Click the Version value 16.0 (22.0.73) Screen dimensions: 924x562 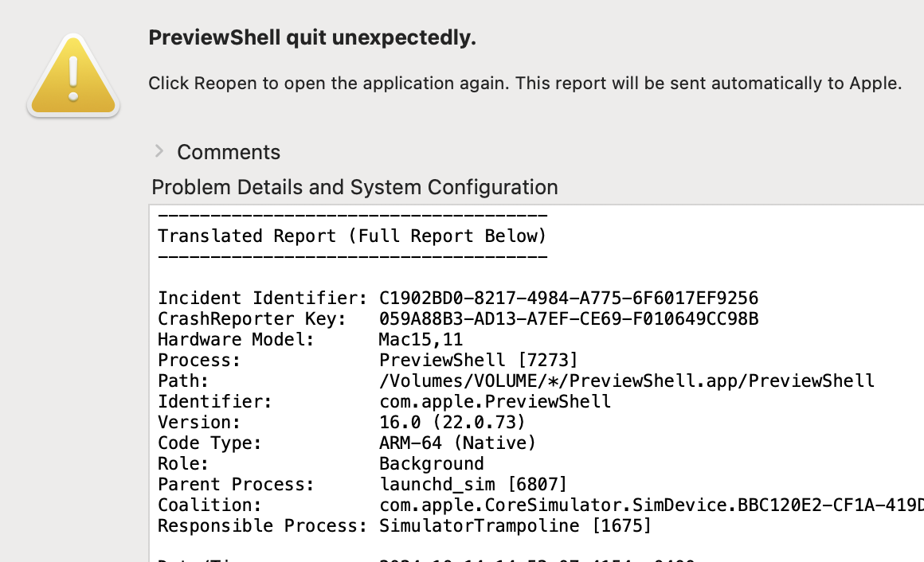[x=452, y=423]
